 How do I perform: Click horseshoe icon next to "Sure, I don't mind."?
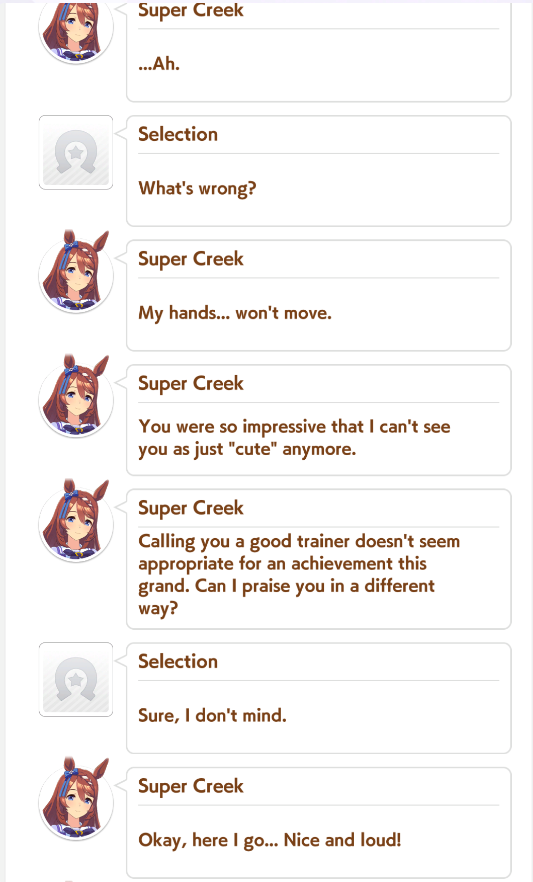76,680
